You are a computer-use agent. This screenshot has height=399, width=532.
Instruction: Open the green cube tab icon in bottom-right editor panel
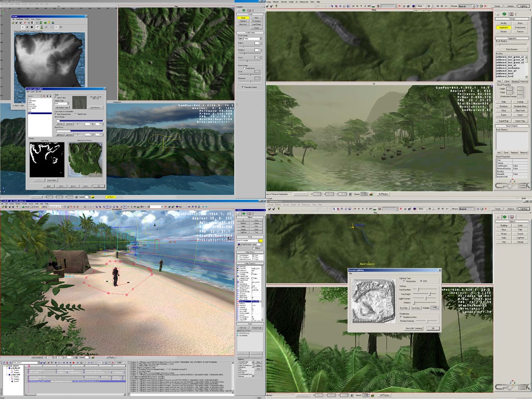[x=505, y=217]
